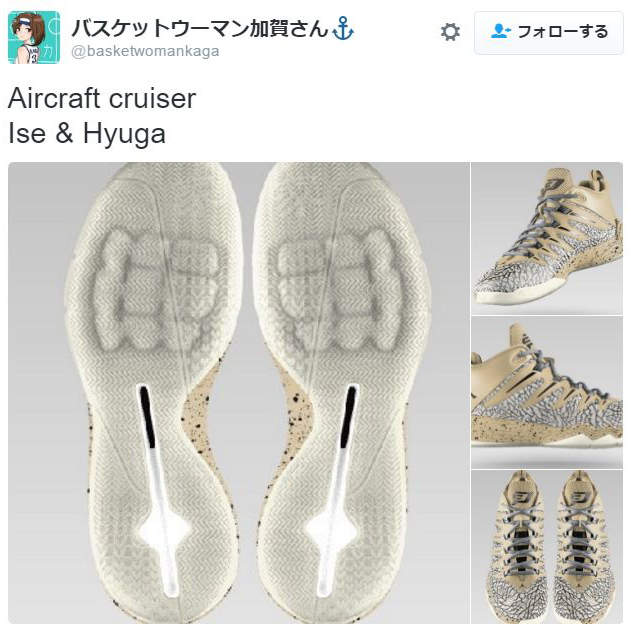Open the gear settings icon
Screen dimensions: 631x632
[450, 32]
